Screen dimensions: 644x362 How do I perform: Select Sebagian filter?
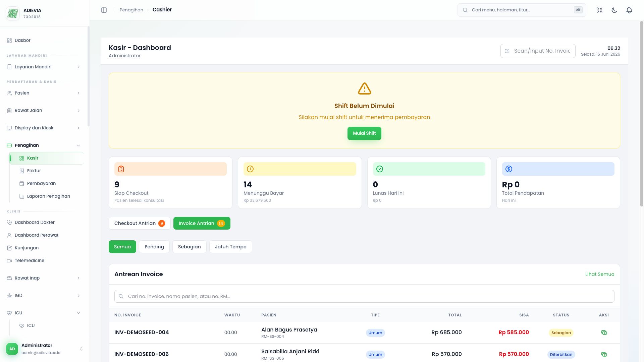coord(190,247)
